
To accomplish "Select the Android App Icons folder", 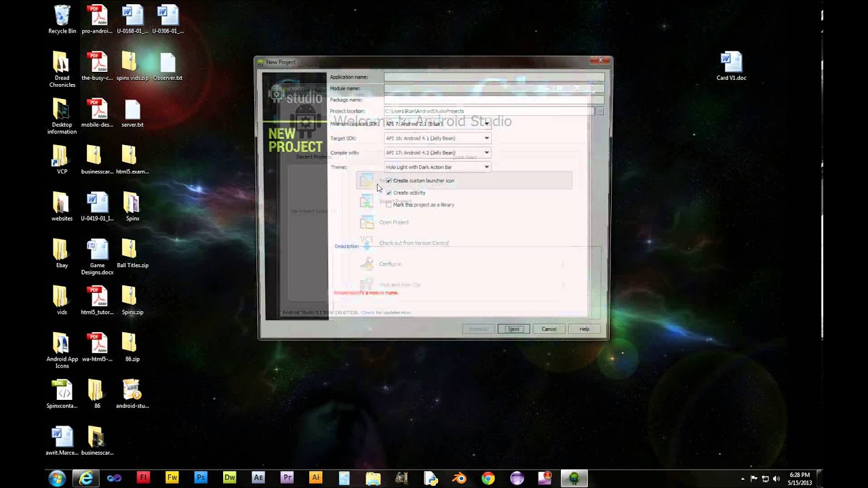I will tap(62, 350).
